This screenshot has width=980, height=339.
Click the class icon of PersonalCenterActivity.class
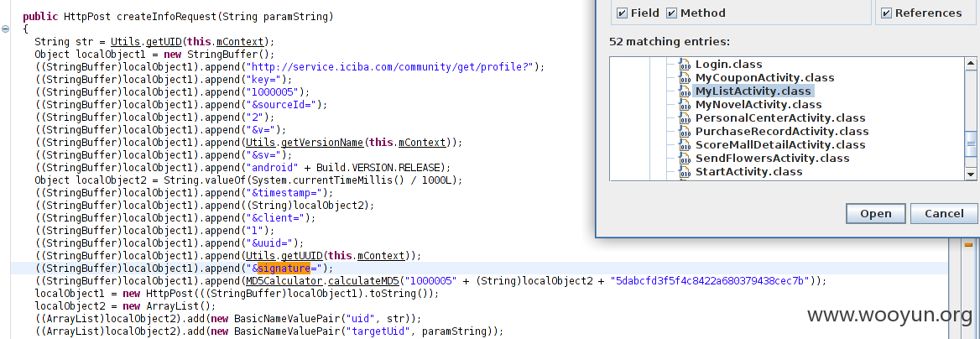686,118
